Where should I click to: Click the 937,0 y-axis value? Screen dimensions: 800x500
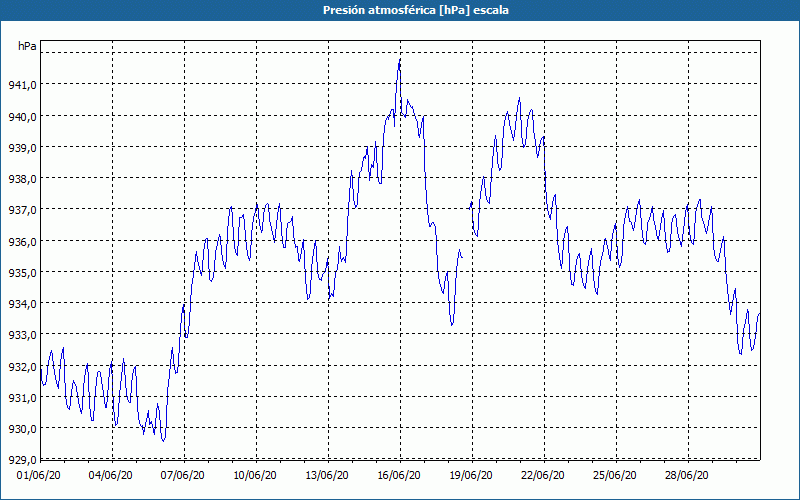tap(22, 210)
